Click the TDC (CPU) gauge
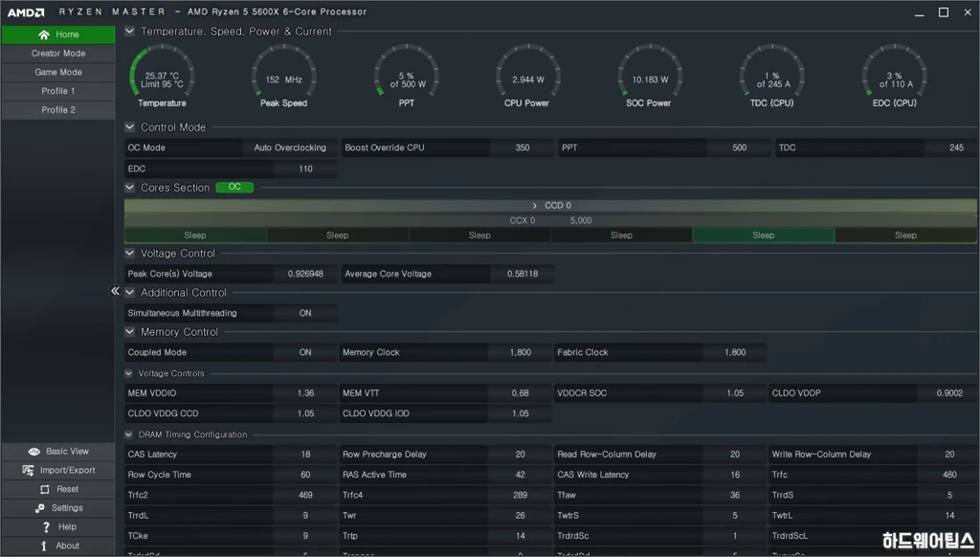This screenshot has width=980, height=557. click(x=772, y=77)
